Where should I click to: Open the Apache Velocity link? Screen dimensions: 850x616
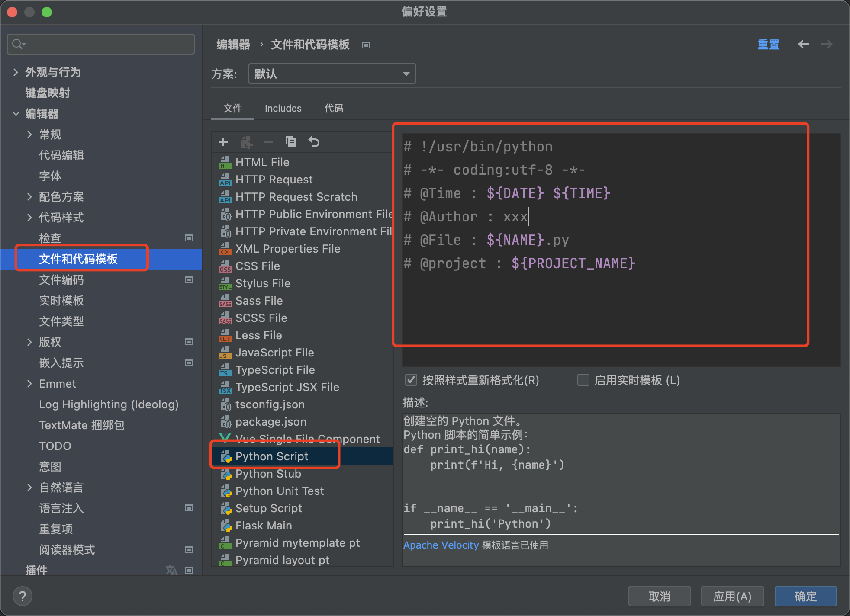click(441, 545)
